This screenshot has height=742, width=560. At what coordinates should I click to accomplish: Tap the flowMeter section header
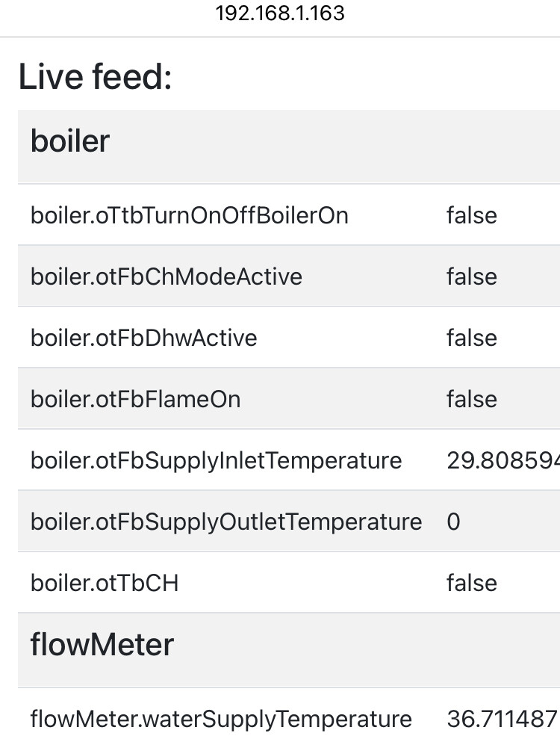[x=102, y=644]
